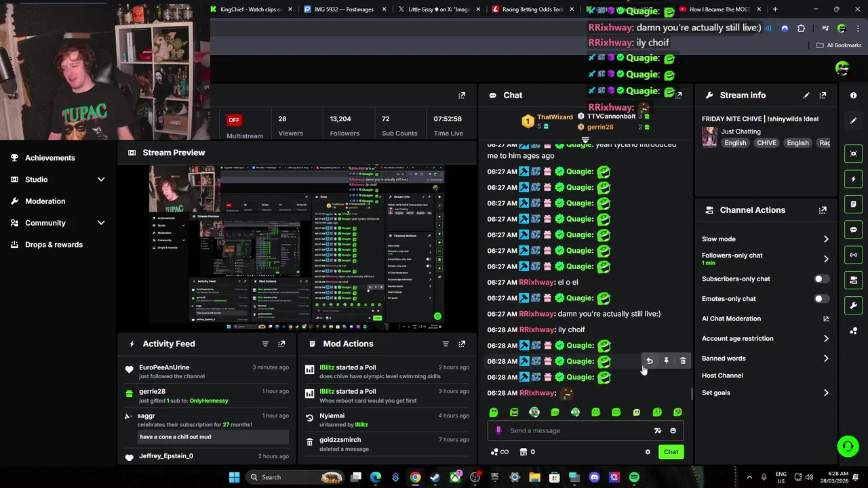Open Steam from the taskbar

pyautogui.click(x=435, y=477)
